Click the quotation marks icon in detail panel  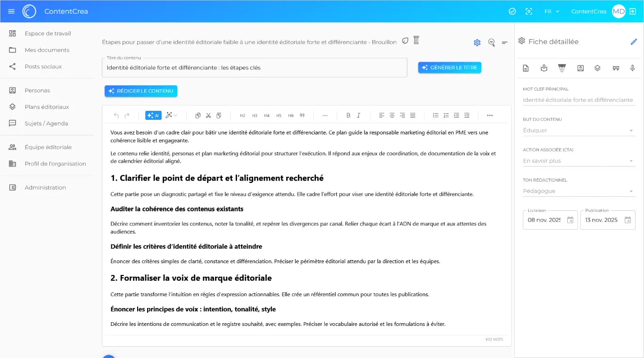pos(615,68)
